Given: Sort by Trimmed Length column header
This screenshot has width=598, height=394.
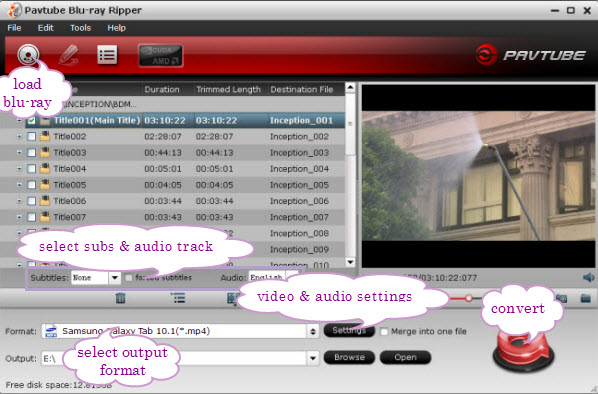Looking at the screenshot, I should 230,89.
